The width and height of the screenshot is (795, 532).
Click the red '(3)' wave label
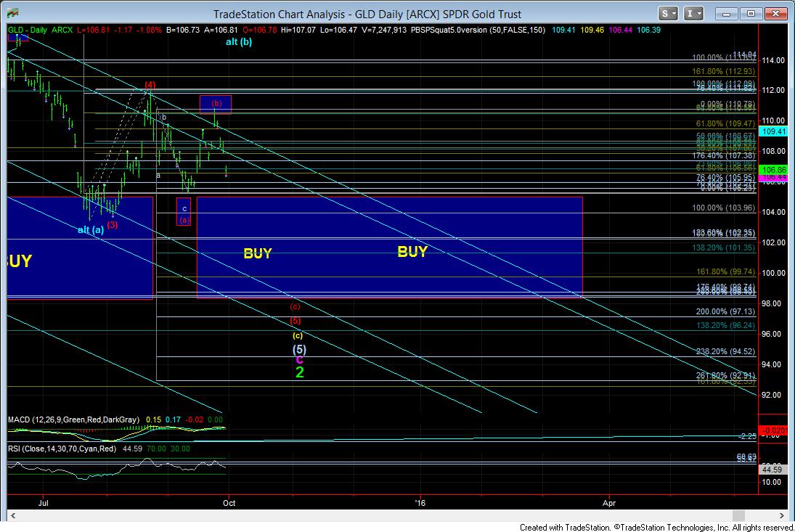click(x=112, y=224)
